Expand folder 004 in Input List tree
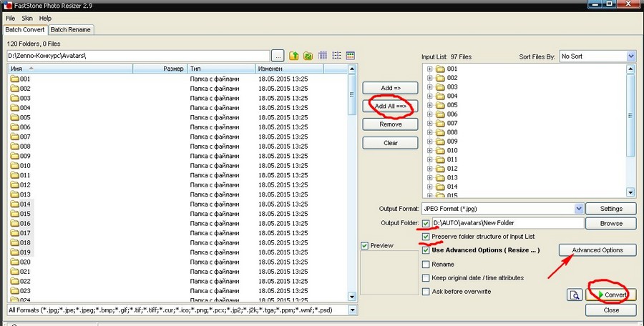The image size is (644, 326). (430, 96)
